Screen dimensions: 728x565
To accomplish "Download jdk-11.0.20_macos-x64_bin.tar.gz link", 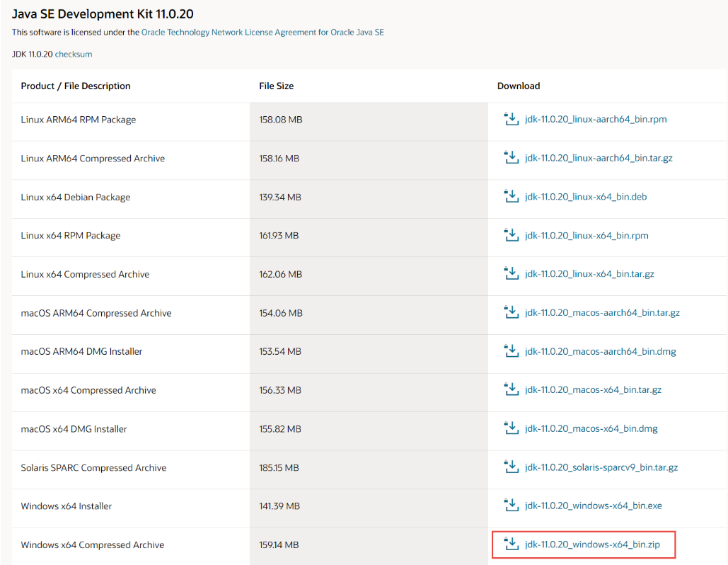I will 593,390.
